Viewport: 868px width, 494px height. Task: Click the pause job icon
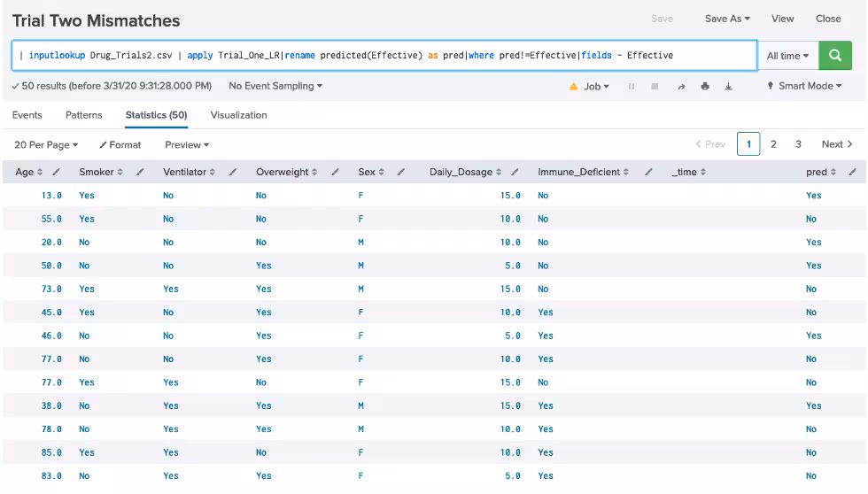[x=632, y=87]
